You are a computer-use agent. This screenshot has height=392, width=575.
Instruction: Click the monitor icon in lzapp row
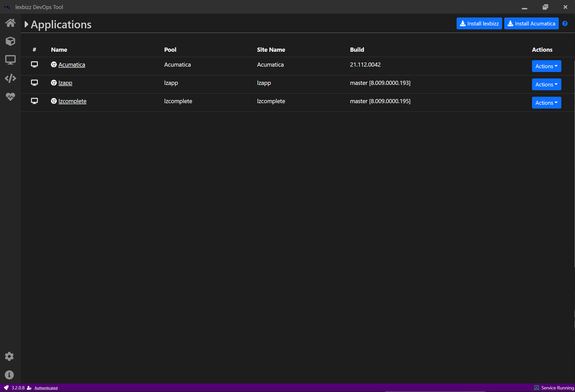coord(34,83)
